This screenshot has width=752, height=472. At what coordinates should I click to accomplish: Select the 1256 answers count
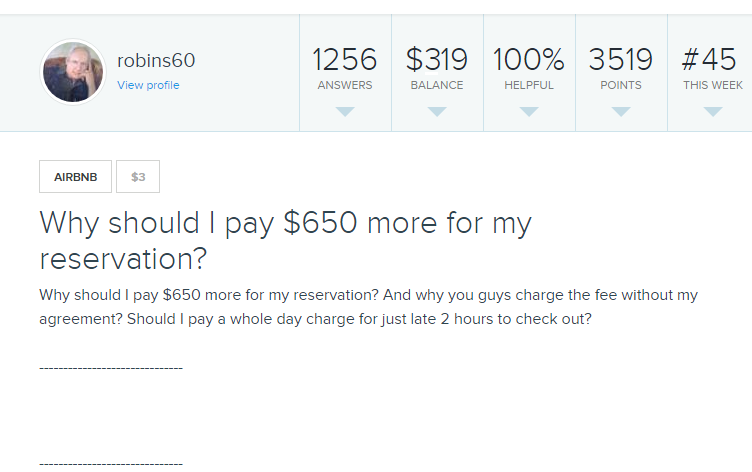click(x=345, y=60)
